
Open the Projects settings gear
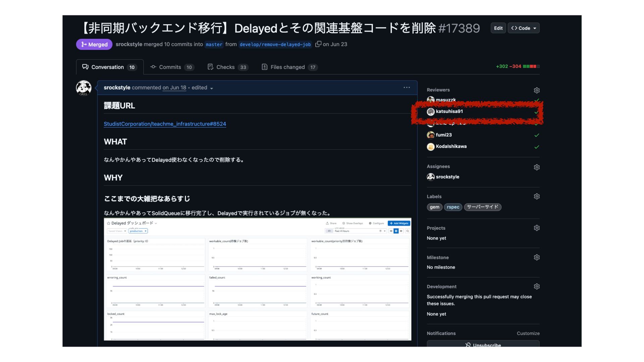537,228
